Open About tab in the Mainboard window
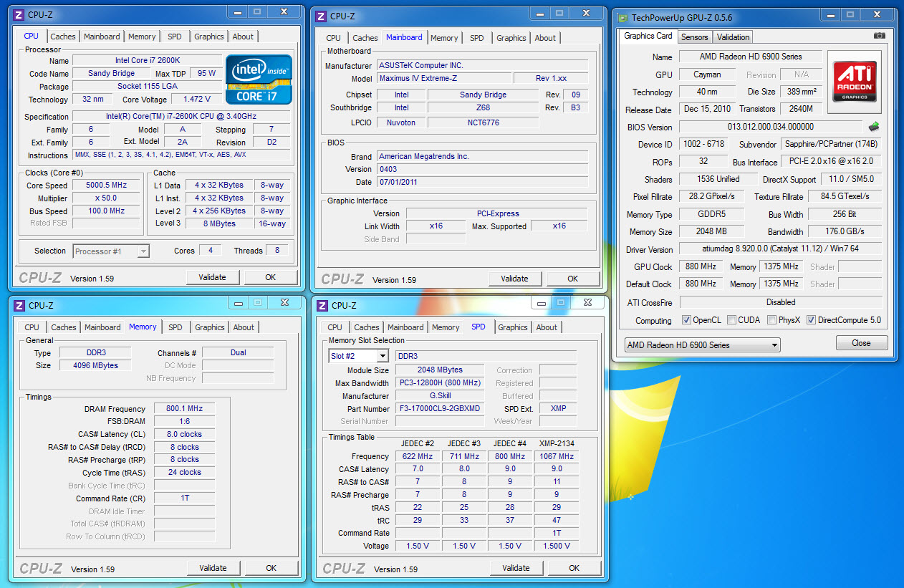 click(x=545, y=38)
